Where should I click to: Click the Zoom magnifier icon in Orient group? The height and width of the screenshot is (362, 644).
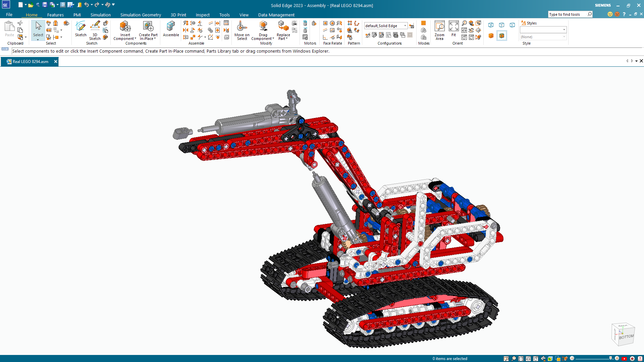pyautogui.click(x=464, y=23)
